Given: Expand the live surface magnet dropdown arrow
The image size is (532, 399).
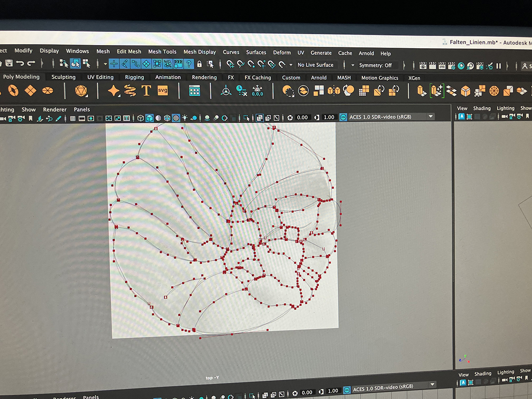Looking at the screenshot, I should tap(291, 64).
